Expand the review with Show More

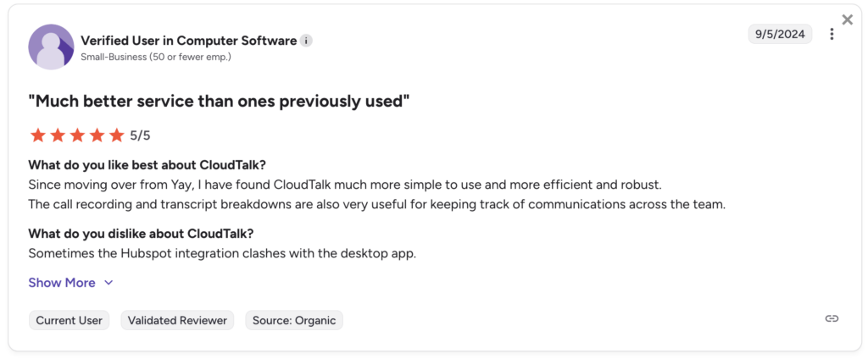tap(62, 283)
